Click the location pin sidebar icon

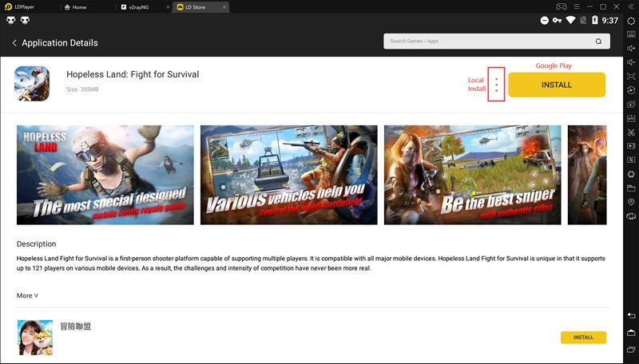[631, 203]
